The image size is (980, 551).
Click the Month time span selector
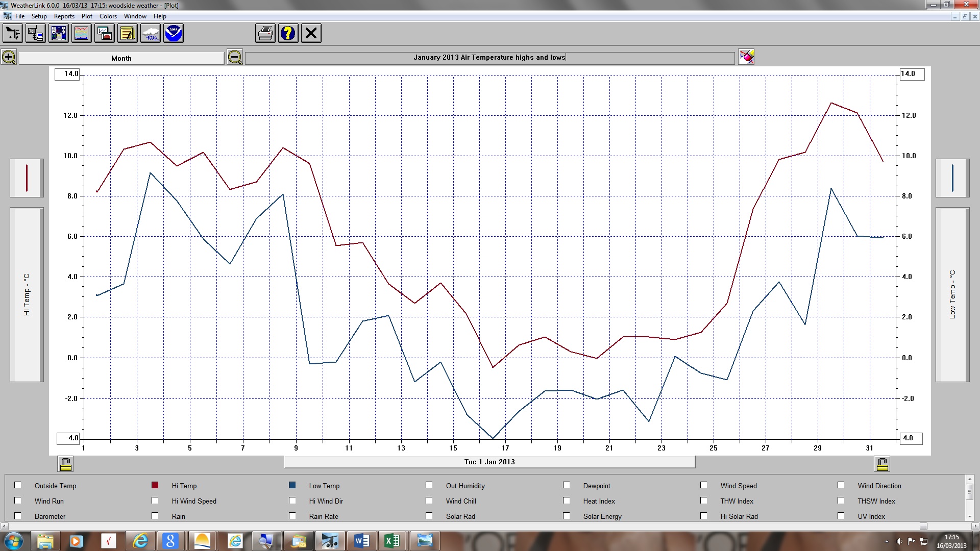click(121, 58)
